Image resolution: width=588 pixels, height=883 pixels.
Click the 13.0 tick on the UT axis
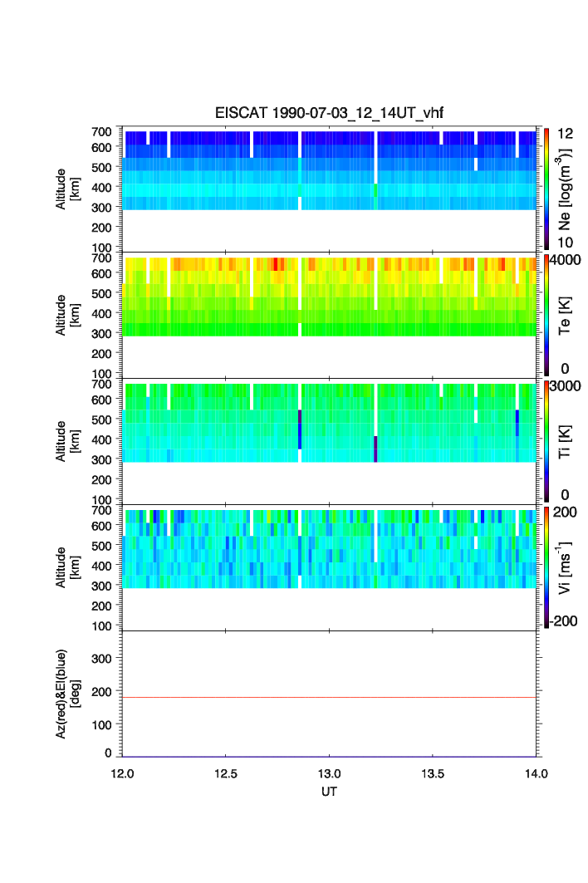[329, 773]
